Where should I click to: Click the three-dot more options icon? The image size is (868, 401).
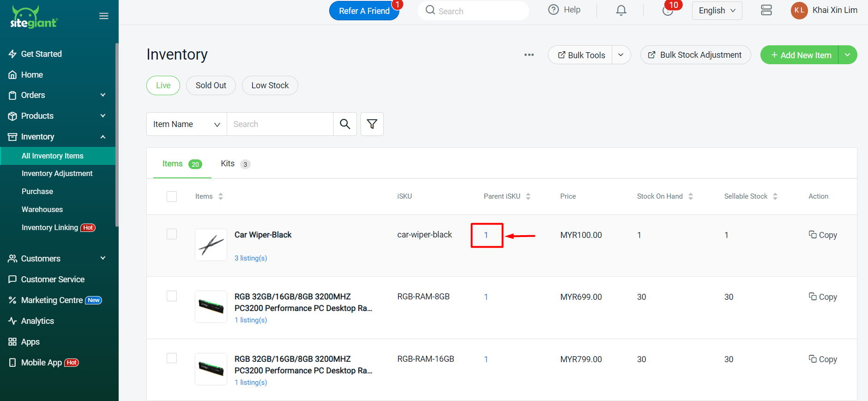[x=529, y=55]
